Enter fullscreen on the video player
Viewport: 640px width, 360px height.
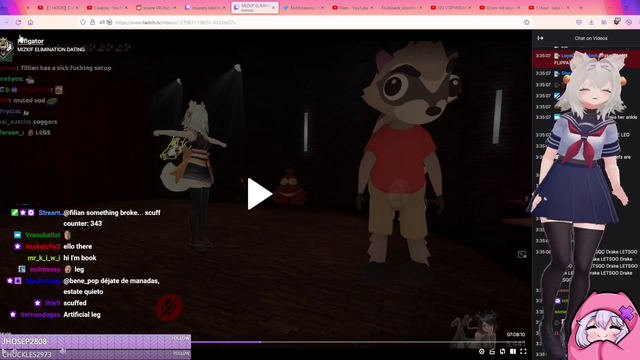point(523,351)
